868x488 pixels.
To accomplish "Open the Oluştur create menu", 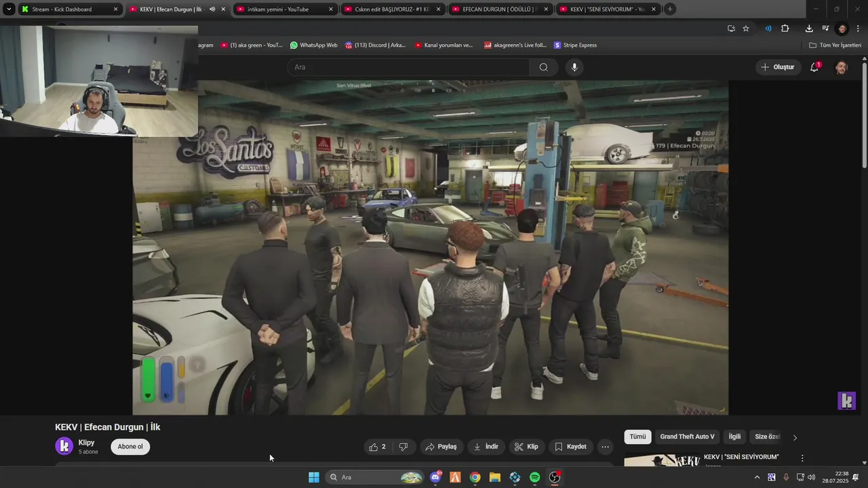I will pyautogui.click(x=777, y=67).
